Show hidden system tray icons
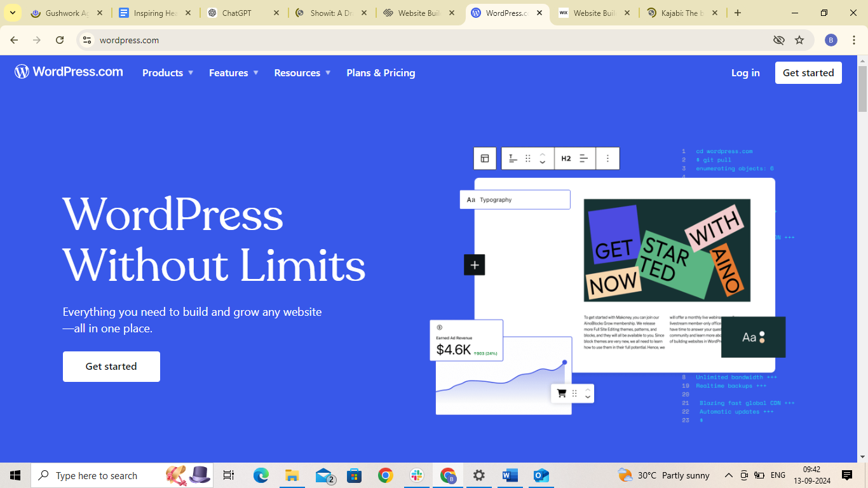 point(728,475)
